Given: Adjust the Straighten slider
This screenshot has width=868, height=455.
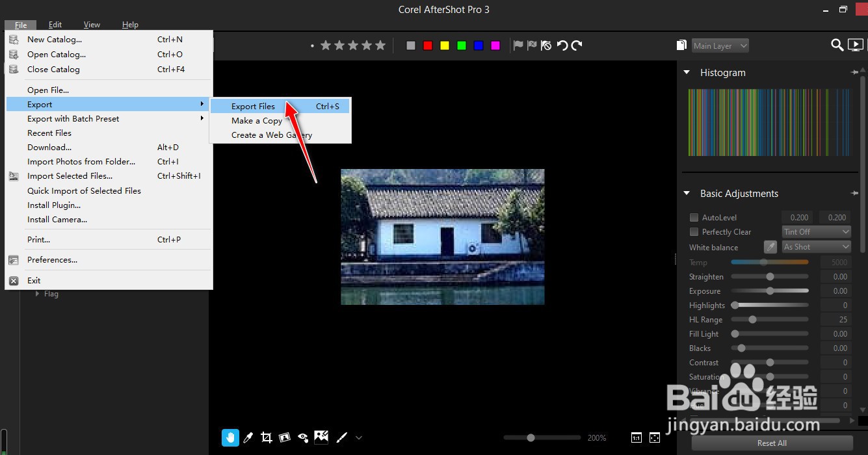Looking at the screenshot, I should click(x=770, y=277).
